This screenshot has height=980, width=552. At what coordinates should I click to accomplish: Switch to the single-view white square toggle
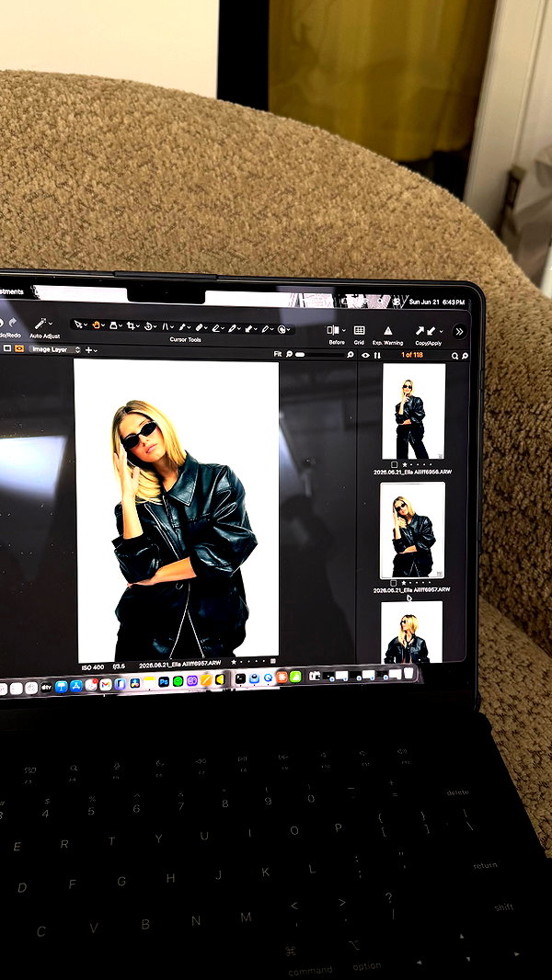point(6,348)
